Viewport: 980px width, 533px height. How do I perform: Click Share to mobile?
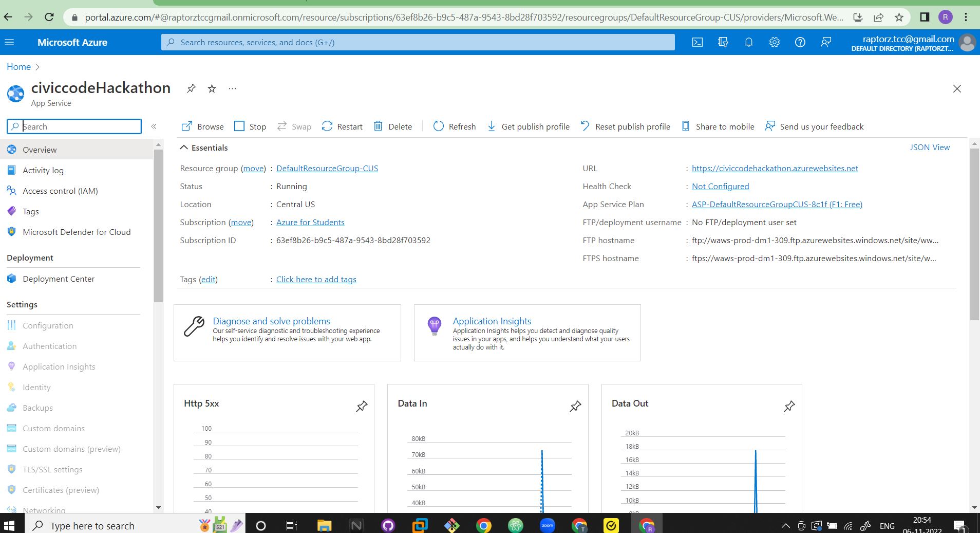click(x=718, y=126)
